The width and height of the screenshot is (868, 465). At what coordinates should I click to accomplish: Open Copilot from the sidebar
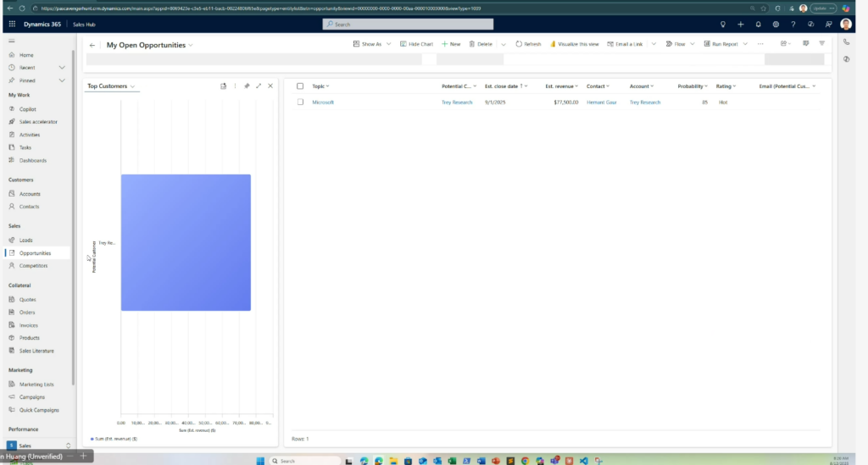tap(27, 109)
